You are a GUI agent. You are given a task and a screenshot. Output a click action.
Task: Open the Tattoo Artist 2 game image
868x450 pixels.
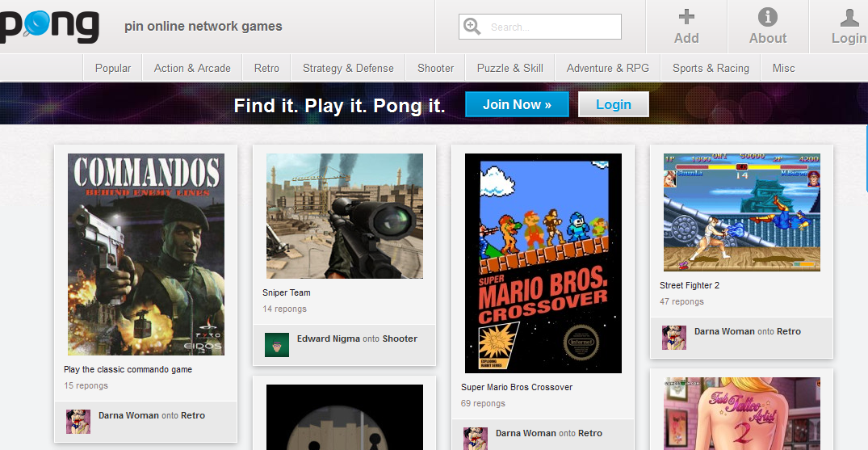[742, 414]
